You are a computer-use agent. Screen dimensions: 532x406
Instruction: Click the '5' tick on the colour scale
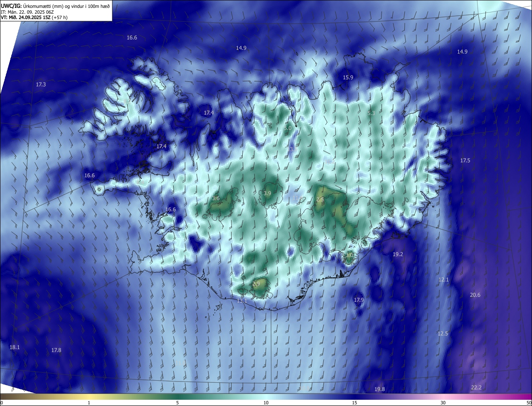[x=177, y=403]
